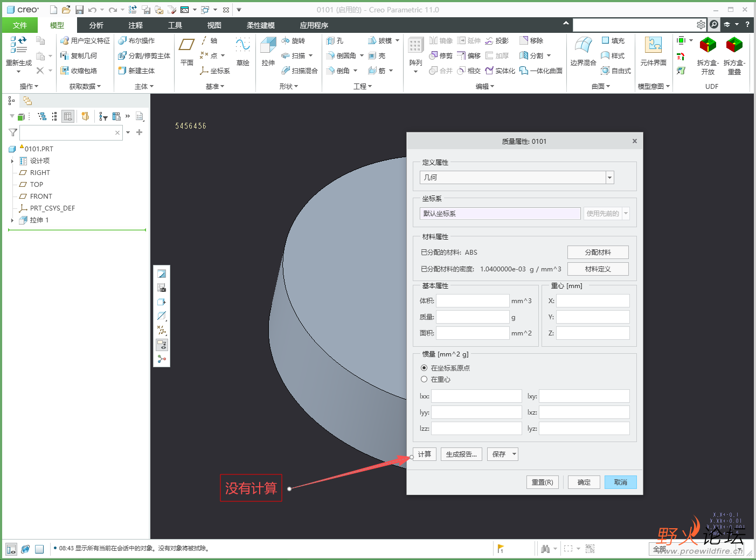Click the model tree filter input field

[67, 132]
